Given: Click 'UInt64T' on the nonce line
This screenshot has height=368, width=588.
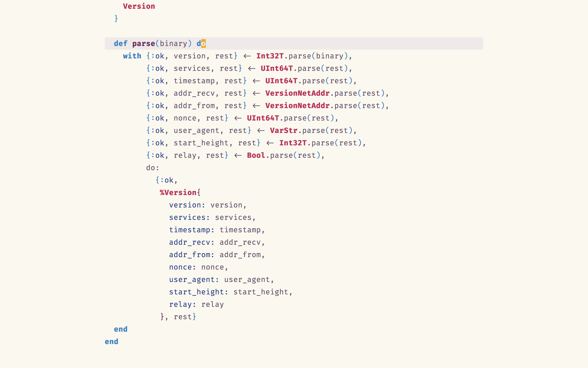Looking at the screenshot, I should [x=263, y=118].
